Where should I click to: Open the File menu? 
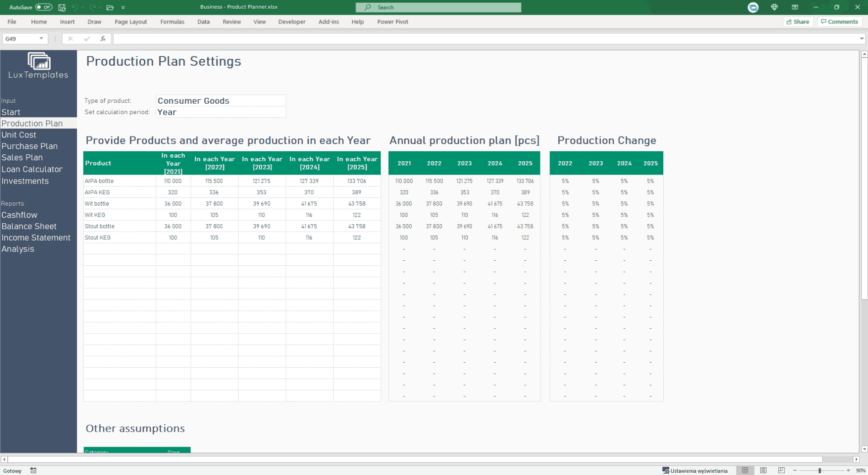click(12, 21)
